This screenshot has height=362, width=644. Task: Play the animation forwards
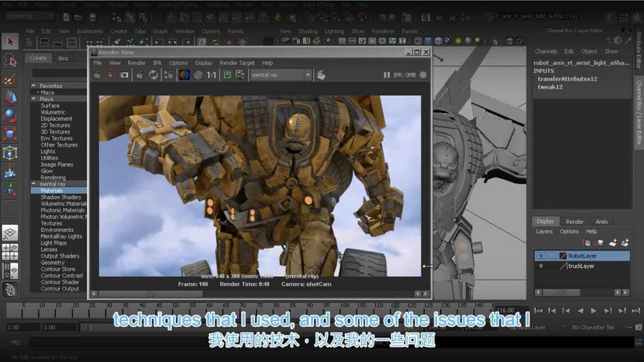[x=594, y=310]
